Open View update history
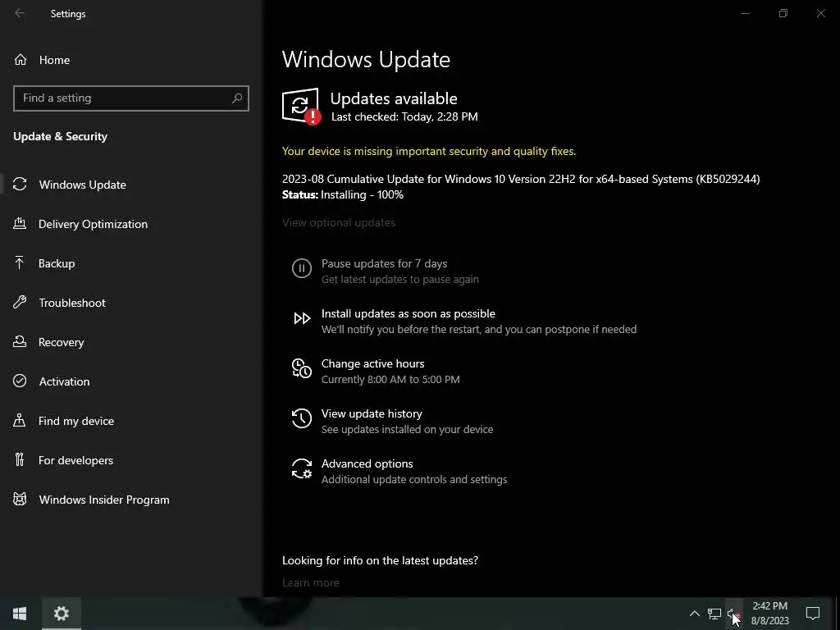This screenshot has height=630, width=840. [x=372, y=413]
